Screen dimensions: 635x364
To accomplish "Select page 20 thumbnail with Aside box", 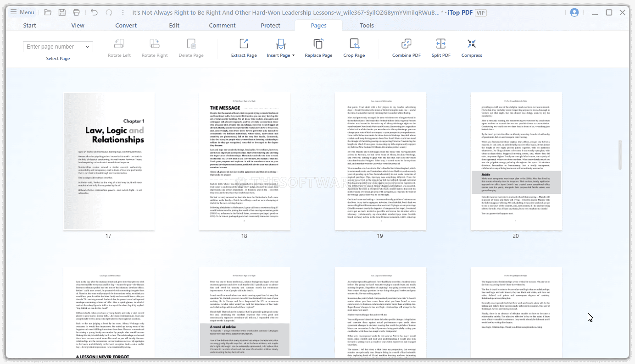I will tap(516, 161).
